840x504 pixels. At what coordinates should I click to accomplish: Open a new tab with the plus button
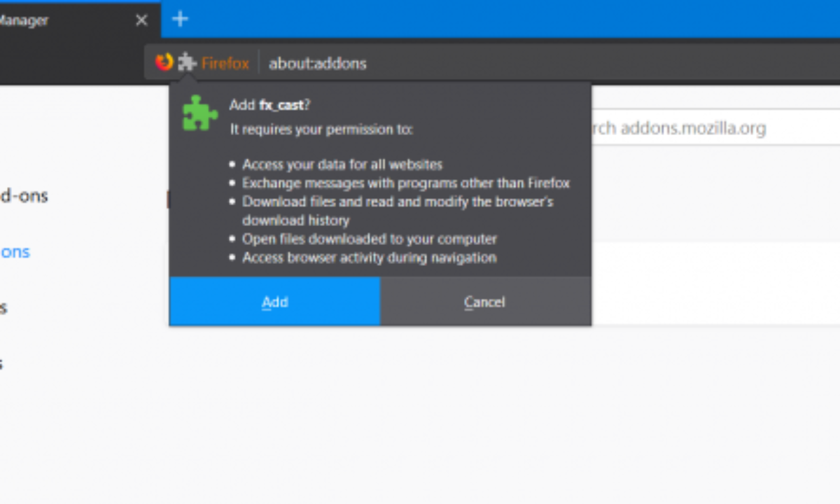(181, 19)
